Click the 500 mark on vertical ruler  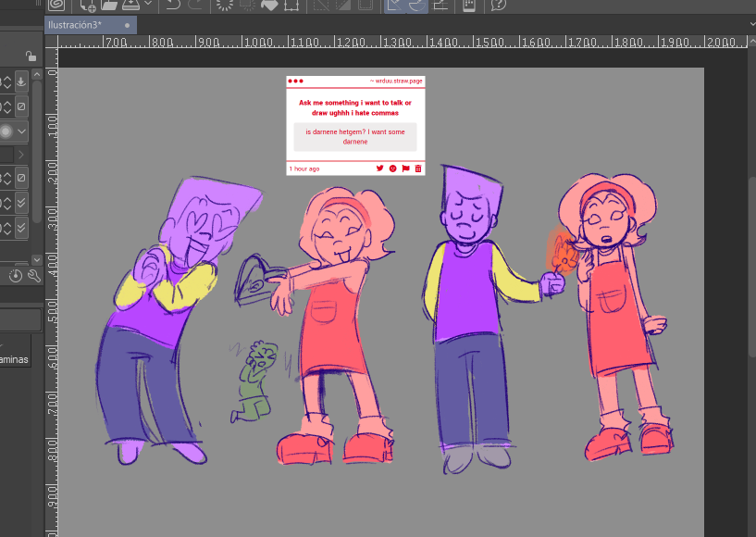point(52,311)
